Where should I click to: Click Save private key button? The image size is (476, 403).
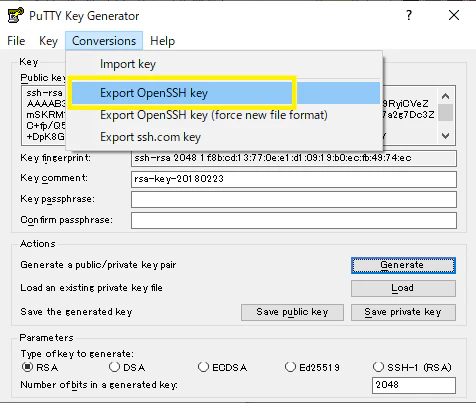(403, 312)
